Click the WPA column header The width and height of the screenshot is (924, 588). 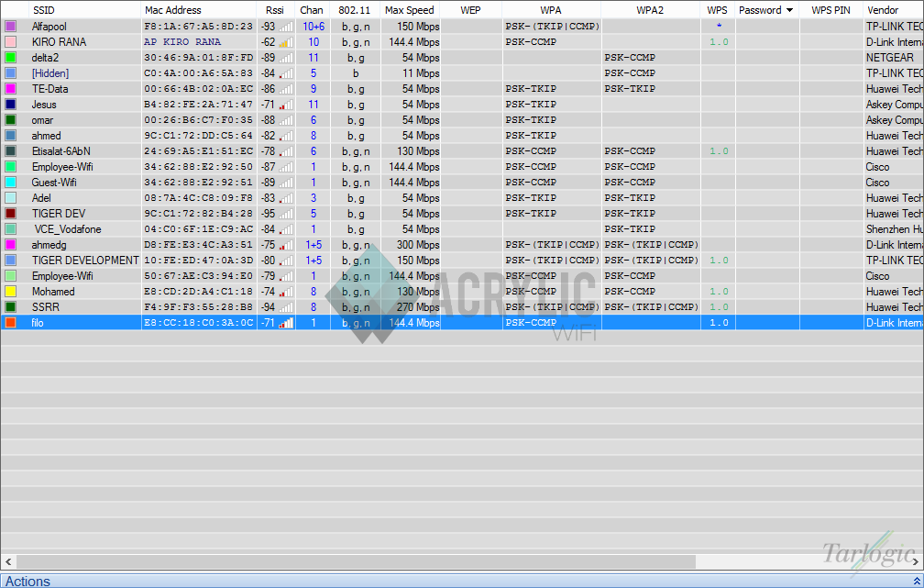551,10
